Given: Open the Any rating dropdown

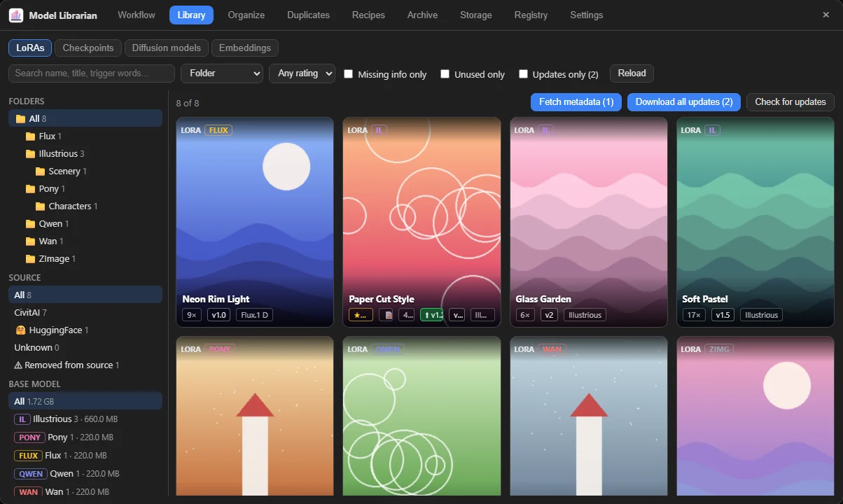Looking at the screenshot, I should (302, 73).
